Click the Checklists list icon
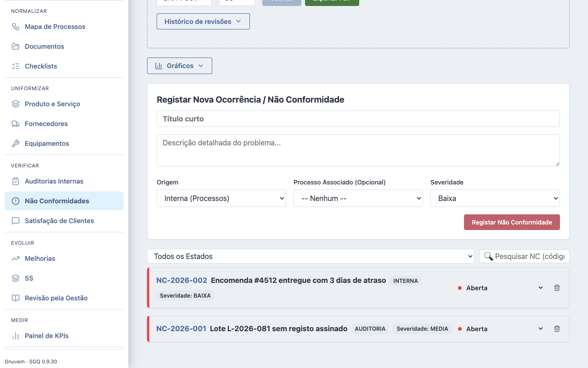Image resolution: width=588 pixels, height=368 pixels. coord(16,66)
